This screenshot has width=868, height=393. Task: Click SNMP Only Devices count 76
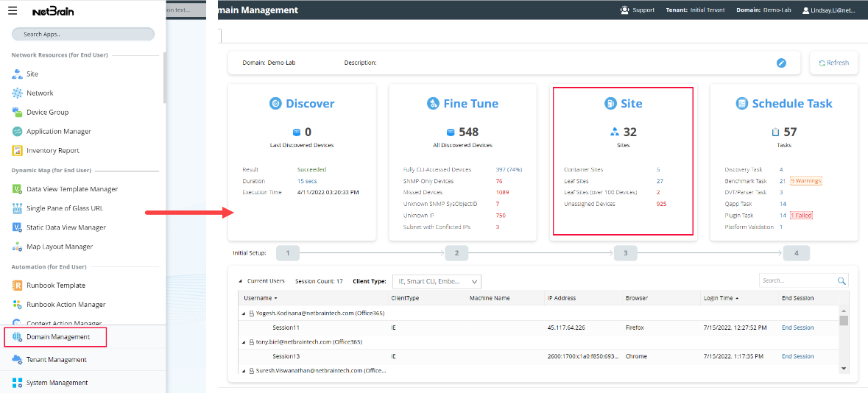[x=499, y=181]
